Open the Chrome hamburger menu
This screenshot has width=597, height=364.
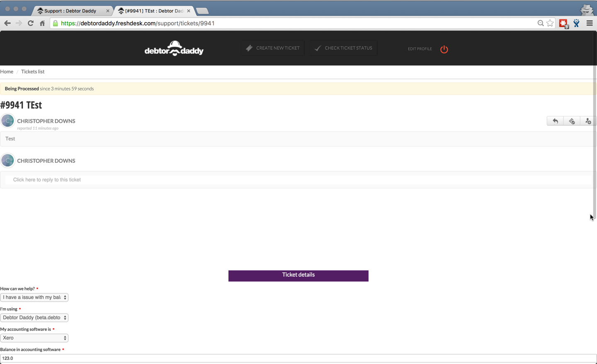590,24
